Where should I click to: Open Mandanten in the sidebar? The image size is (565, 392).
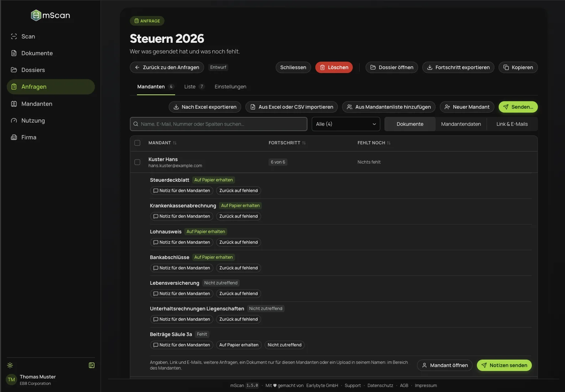click(51, 104)
